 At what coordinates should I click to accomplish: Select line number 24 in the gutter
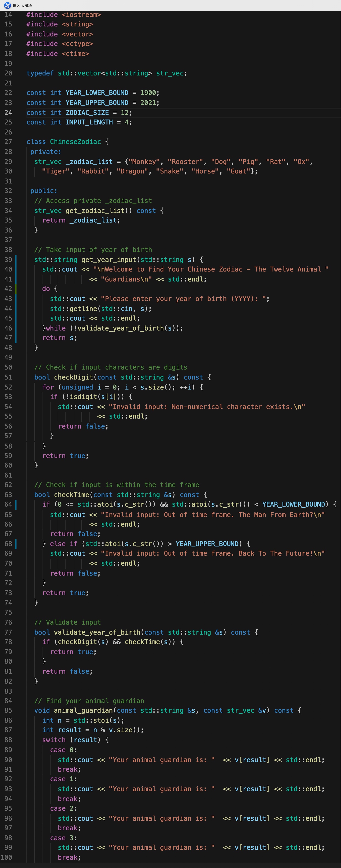(x=8, y=113)
